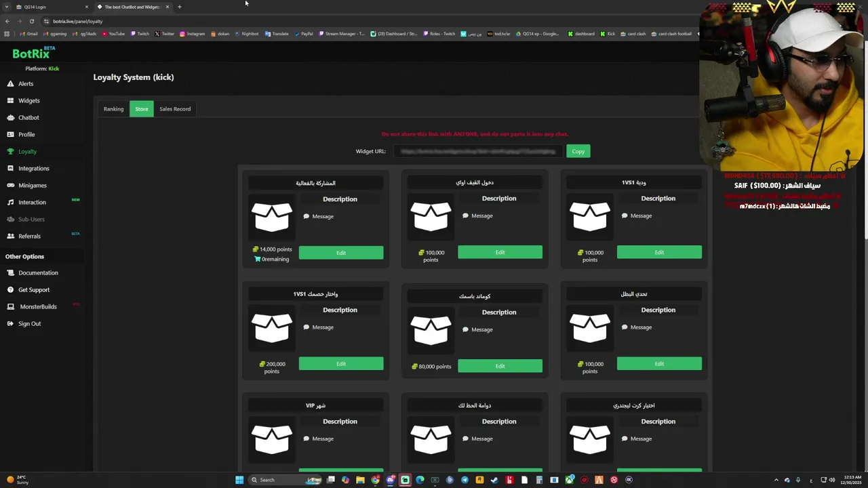Open the Sales Record tab
This screenshot has width=868, height=488.
point(175,108)
